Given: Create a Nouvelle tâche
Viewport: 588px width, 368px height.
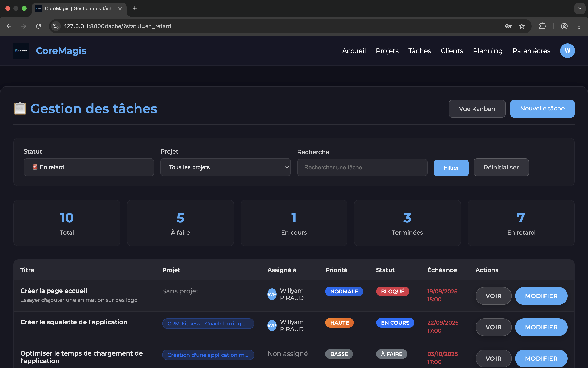Looking at the screenshot, I should [x=542, y=109].
